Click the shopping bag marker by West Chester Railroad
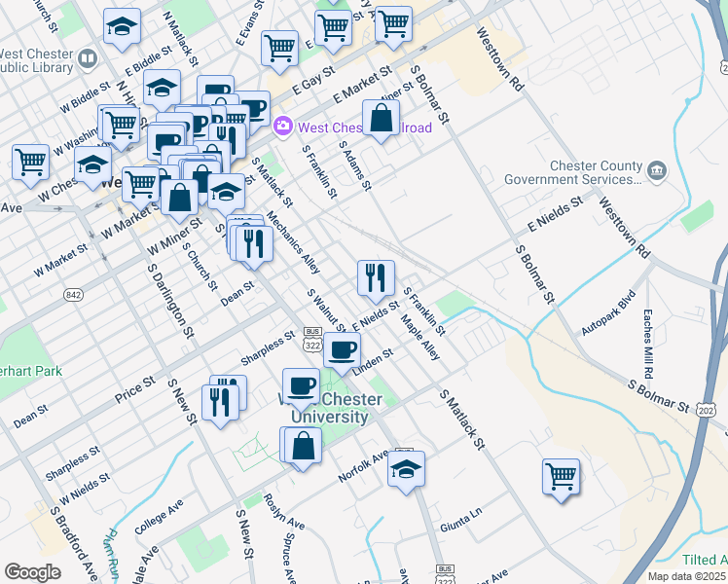This screenshot has height=584, width=728. point(381,121)
